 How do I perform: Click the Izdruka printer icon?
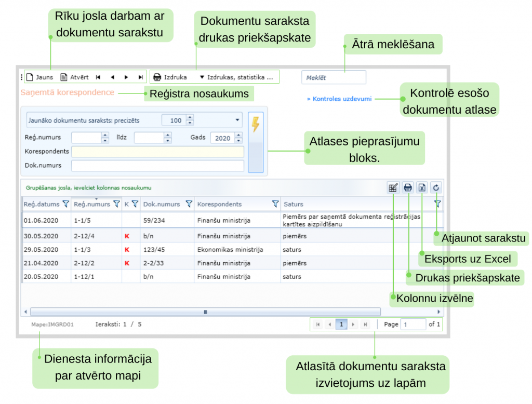click(x=157, y=77)
